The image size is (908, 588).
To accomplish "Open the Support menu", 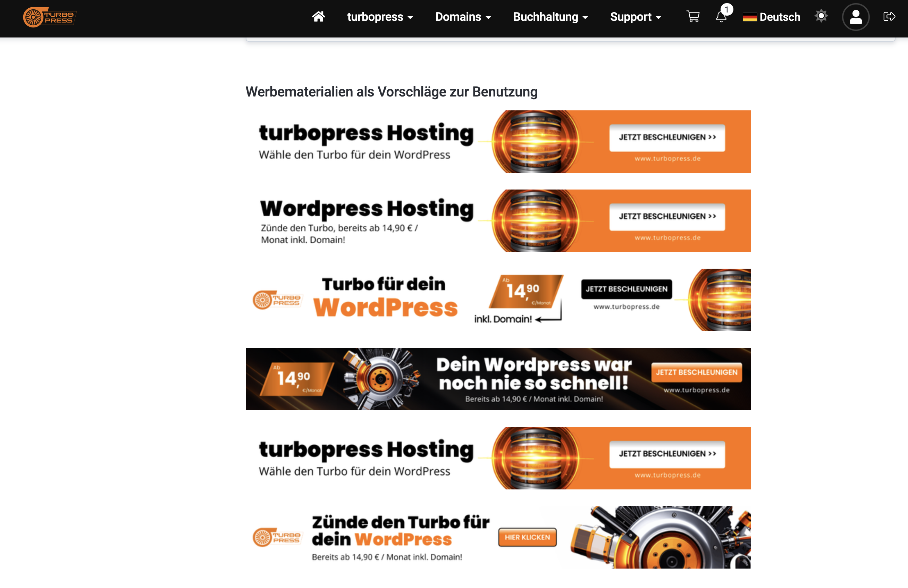I will tap(635, 17).
